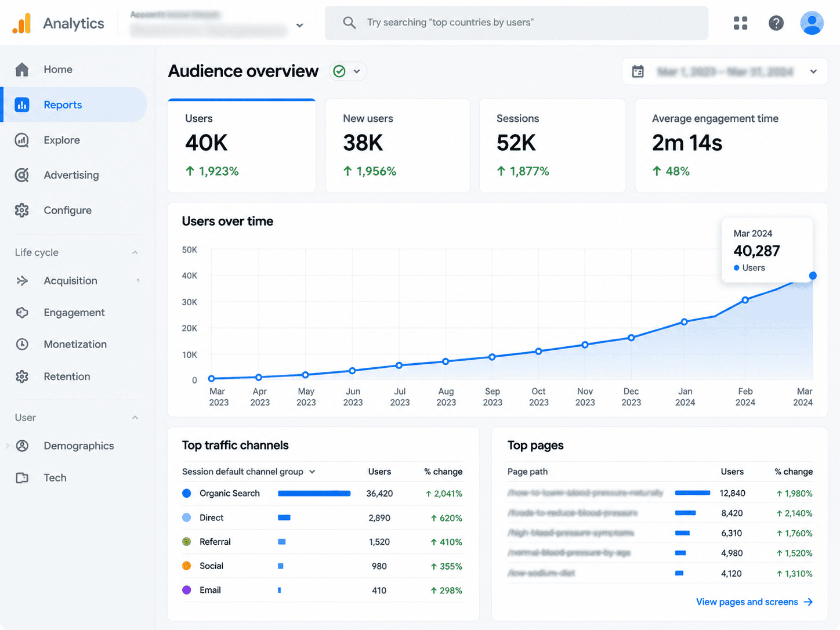
Task: Click in the search input field
Action: coord(516,23)
